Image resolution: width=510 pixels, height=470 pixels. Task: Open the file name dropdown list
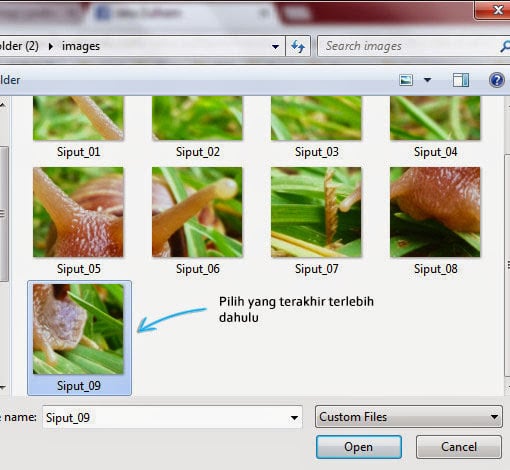[294, 417]
